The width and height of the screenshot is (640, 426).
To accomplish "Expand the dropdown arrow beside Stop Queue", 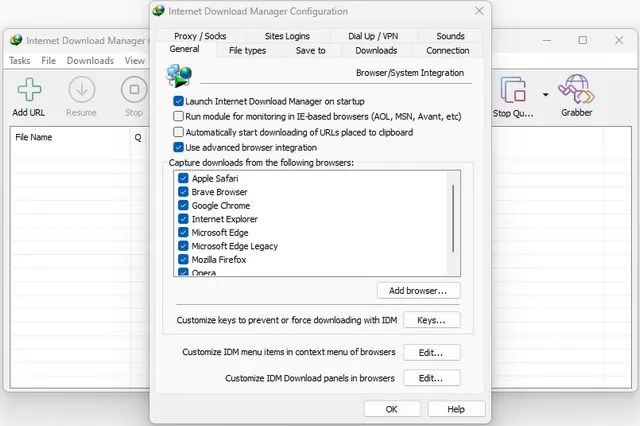I will (x=545, y=94).
